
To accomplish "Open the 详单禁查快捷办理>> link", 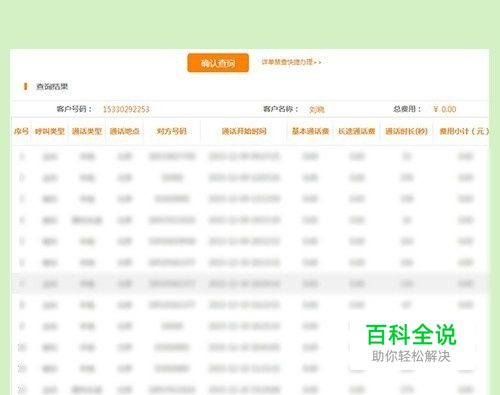I will pos(291,62).
